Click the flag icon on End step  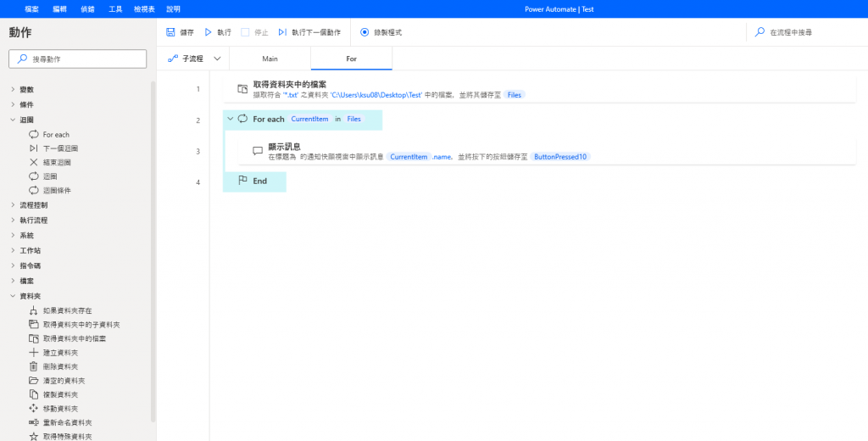pos(242,180)
